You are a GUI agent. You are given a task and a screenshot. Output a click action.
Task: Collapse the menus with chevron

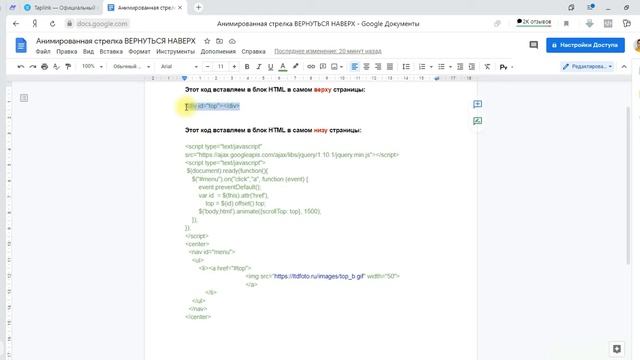[x=624, y=67]
